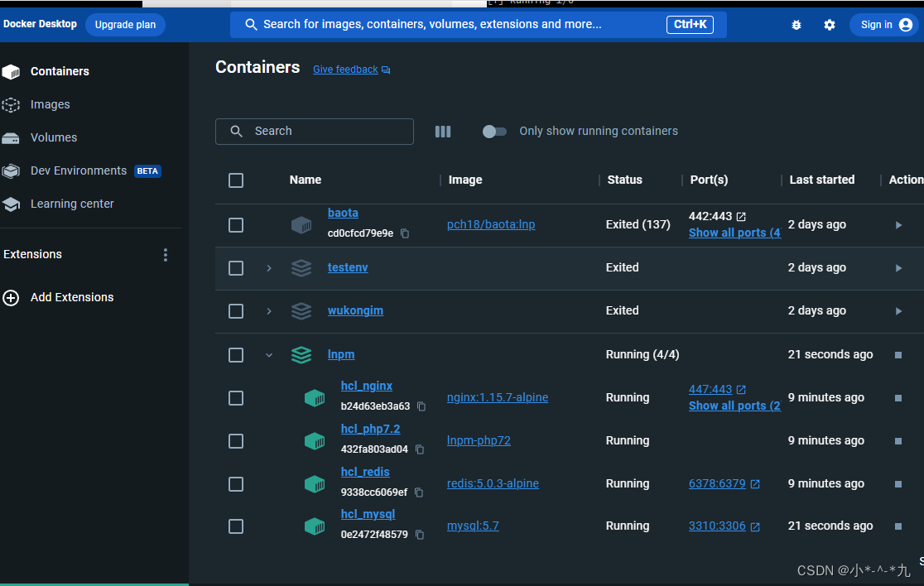
Task: Check the hcl_nginx row checkbox
Action: [x=236, y=398]
